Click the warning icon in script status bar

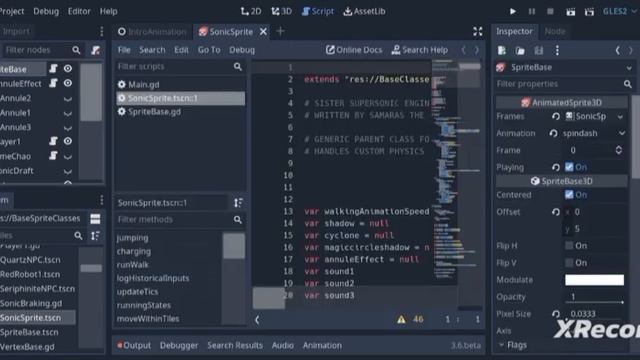click(x=401, y=320)
